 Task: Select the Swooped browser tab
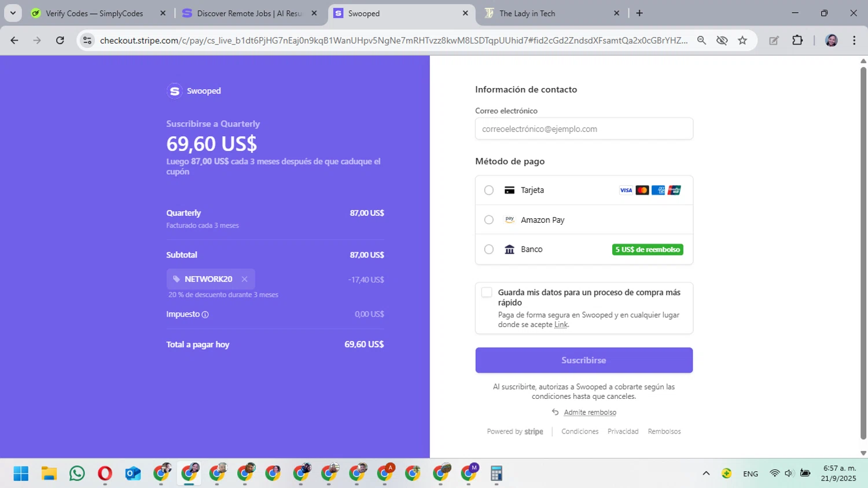[400, 13]
